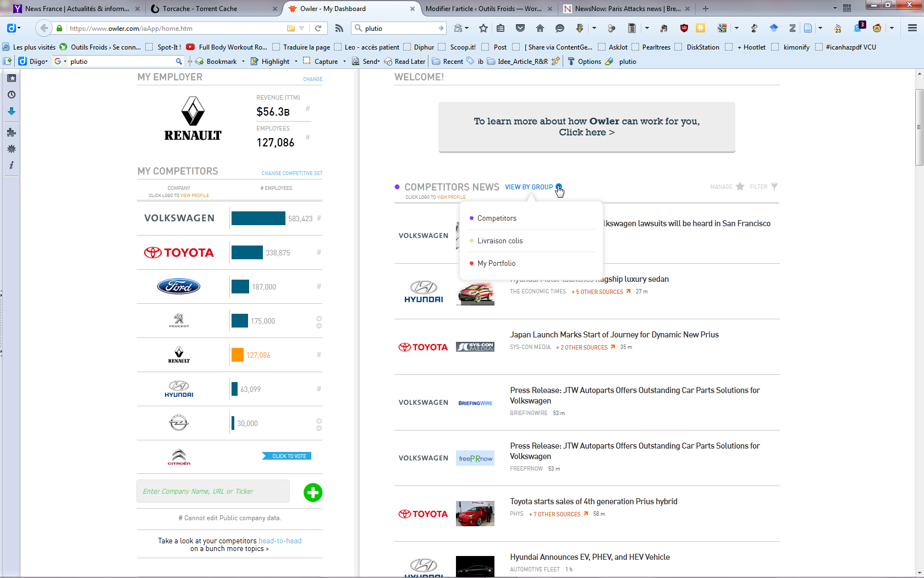
Task: Click the speech bubble toolbar icon
Action: tap(560, 28)
